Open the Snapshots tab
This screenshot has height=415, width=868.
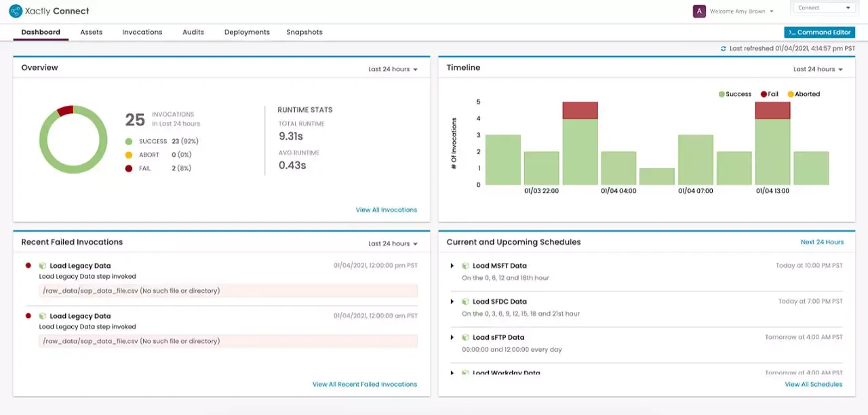tap(304, 32)
